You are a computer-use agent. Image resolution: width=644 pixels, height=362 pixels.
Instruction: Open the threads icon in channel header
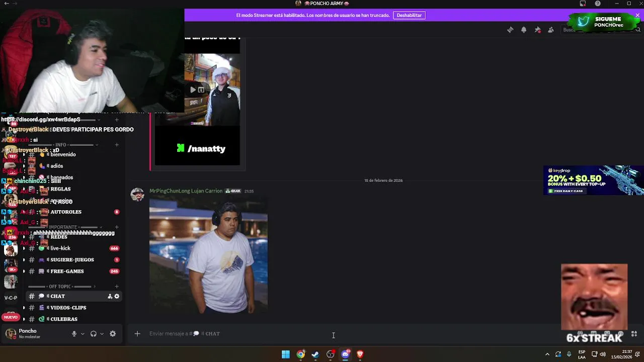(510, 30)
